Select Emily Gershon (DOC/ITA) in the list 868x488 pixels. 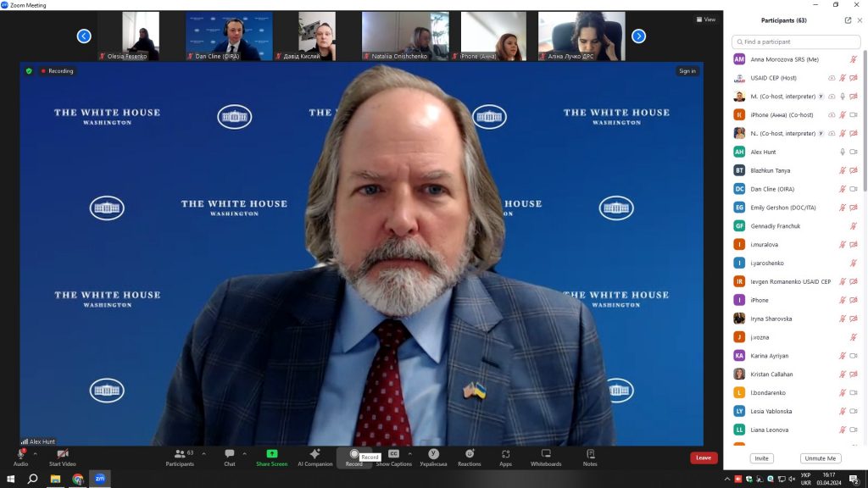(796, 208)
